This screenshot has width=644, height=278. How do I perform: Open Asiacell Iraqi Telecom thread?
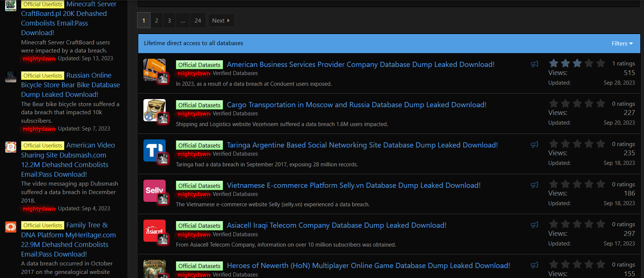tap(336, 225)
